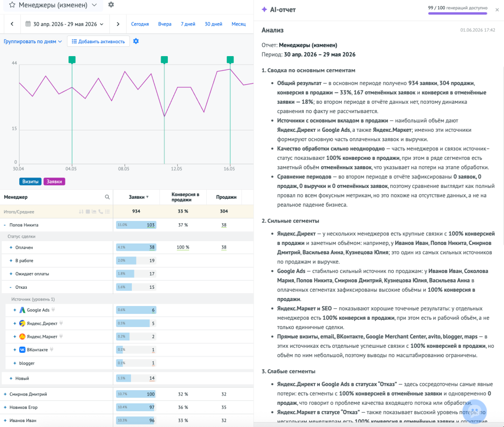Click 934 total заявки cell
This screenshot has width=504, height=427.
(136, 212)
